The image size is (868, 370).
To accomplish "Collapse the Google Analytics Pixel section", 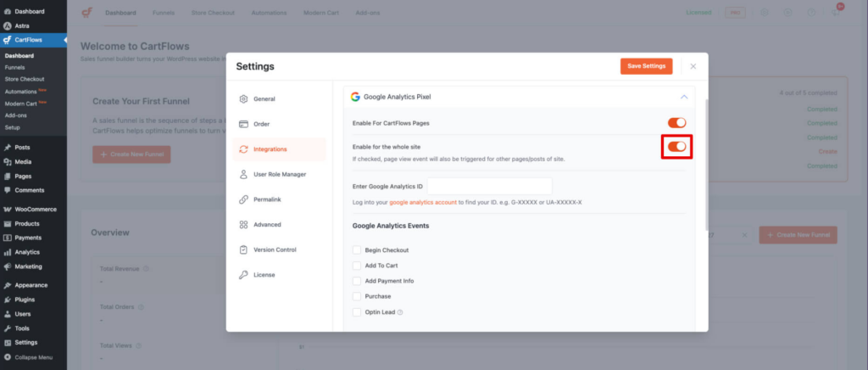I will pos(684,97).
